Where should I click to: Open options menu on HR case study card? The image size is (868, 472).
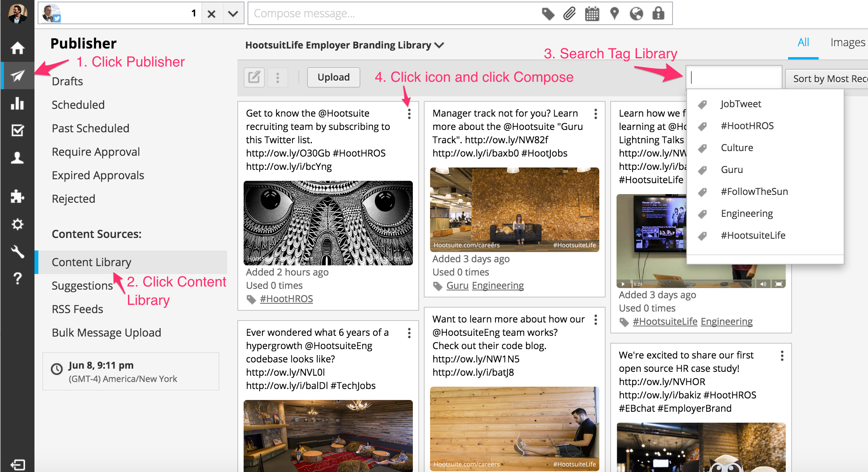point(782,356)
